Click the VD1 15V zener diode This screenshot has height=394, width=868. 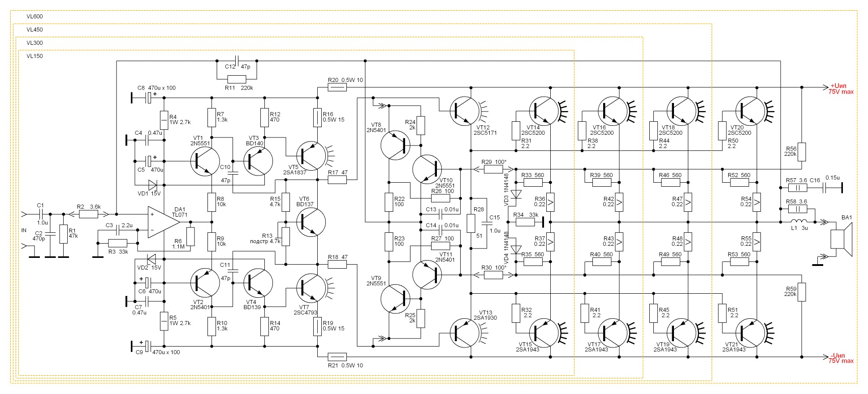[x=152, y=185]
